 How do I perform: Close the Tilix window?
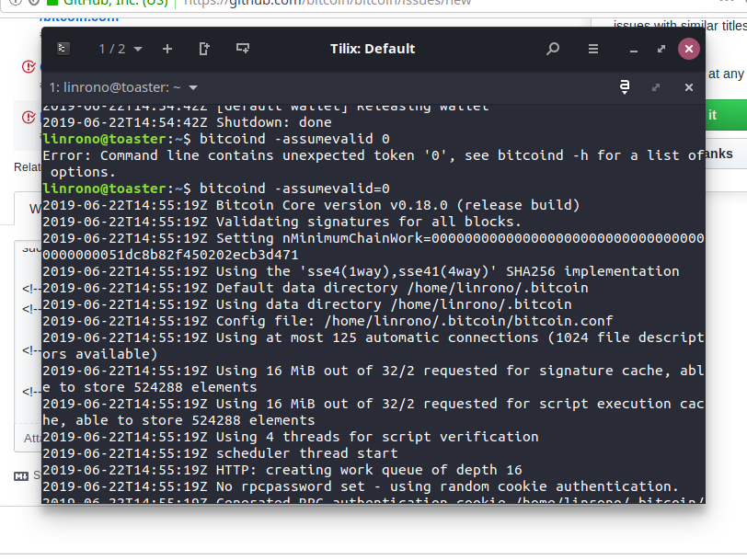[689, 49]
